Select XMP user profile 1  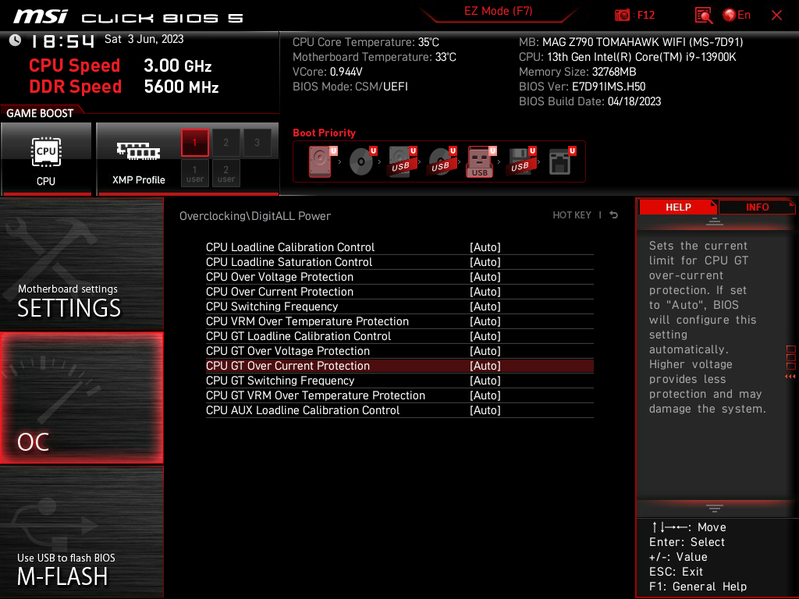[195, 173]
